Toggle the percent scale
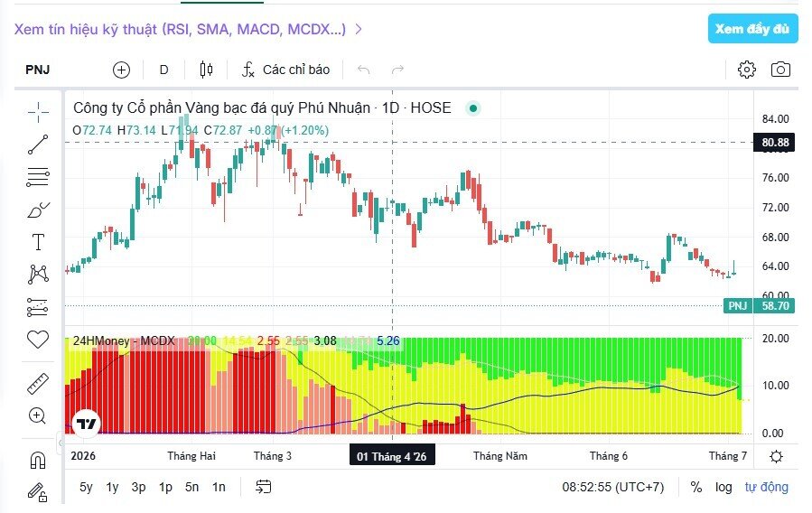812x513 pixels. pos(696,487)
